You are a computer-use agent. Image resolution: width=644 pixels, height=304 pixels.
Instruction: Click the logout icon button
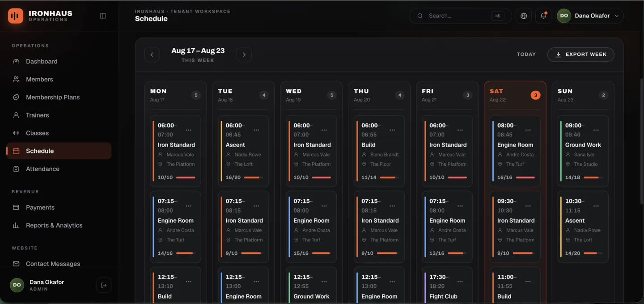tap(104, 285)
